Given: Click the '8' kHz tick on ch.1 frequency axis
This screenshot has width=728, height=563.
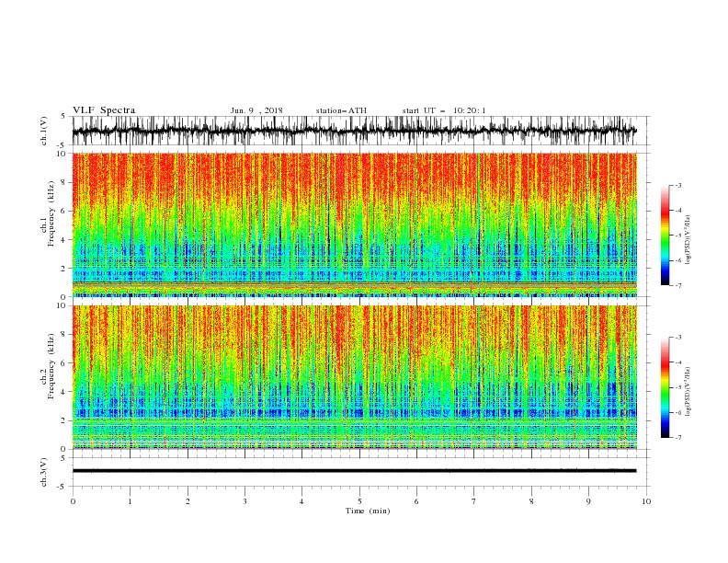Looking at the screenshot, I should (x=64, y=182).
